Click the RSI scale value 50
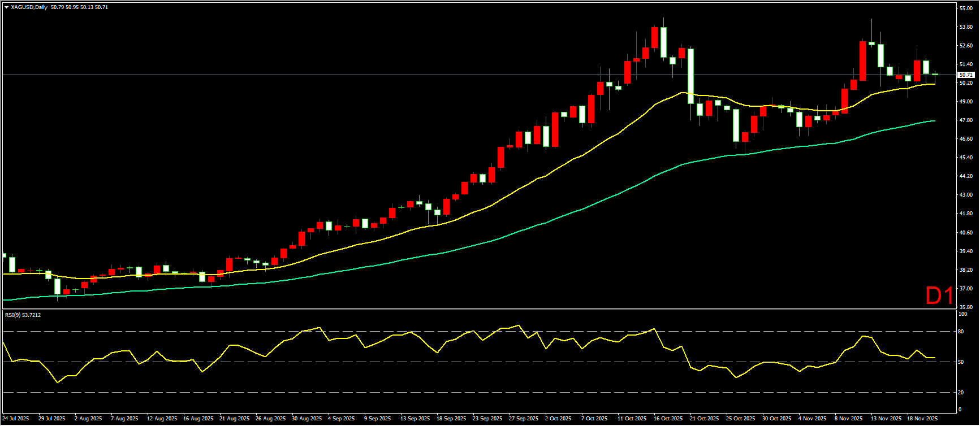980x426 pixels. click(960, 362)
